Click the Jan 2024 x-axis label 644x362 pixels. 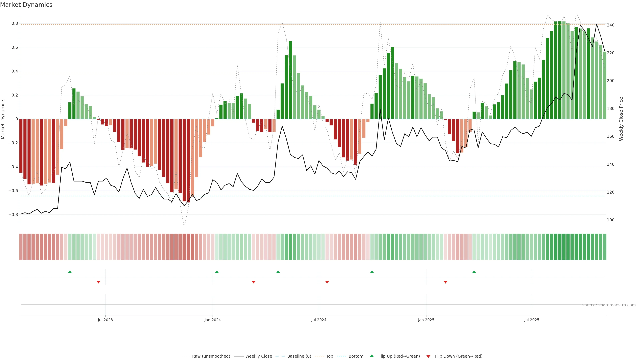tap(212, 320)
